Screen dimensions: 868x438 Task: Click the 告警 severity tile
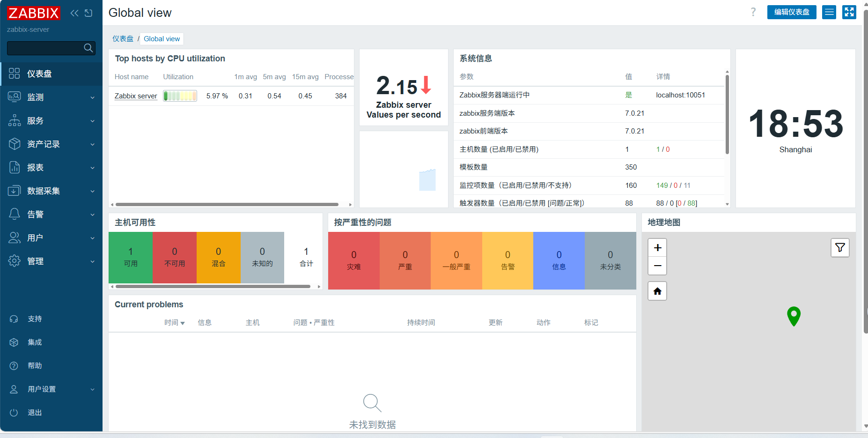pyautogui.click(x=508, y=260)
